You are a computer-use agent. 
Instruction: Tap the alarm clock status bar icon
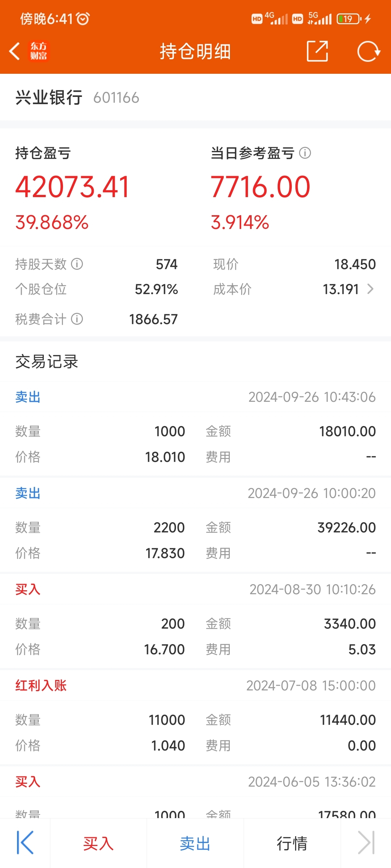point(83,18)
